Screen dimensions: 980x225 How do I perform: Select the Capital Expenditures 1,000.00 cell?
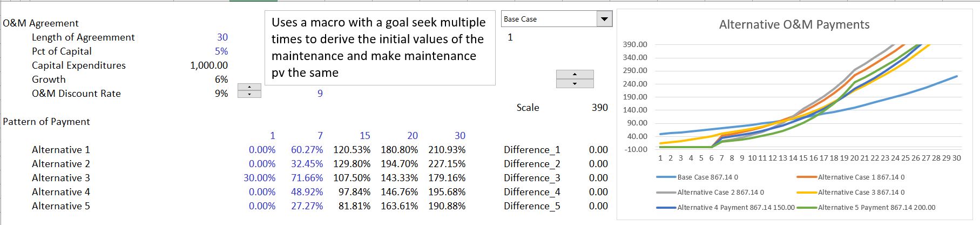(209, 65)
